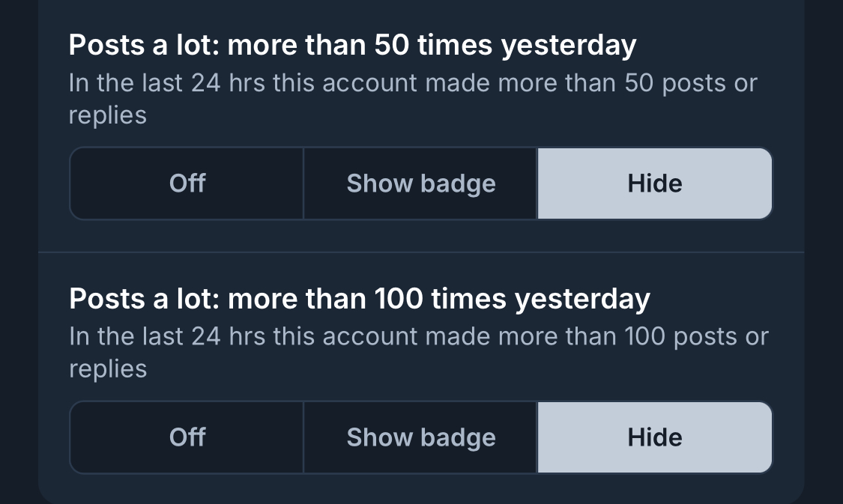This screenshot has height=504, width=843.
Task: Click the divider line between the two settings
Action: [420, 253]
